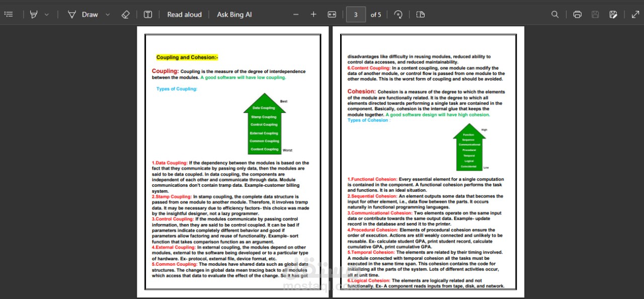Select the Erase tool
Image resolution: width=644 pixels, height=299 pixels.
(x=126, y=15)
